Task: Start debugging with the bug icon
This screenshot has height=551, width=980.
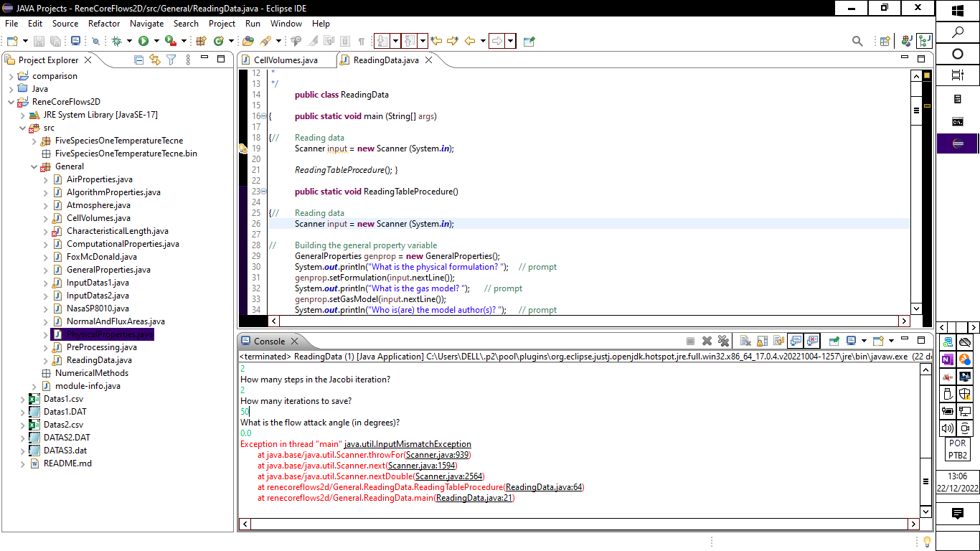Action: pos(117,42)
